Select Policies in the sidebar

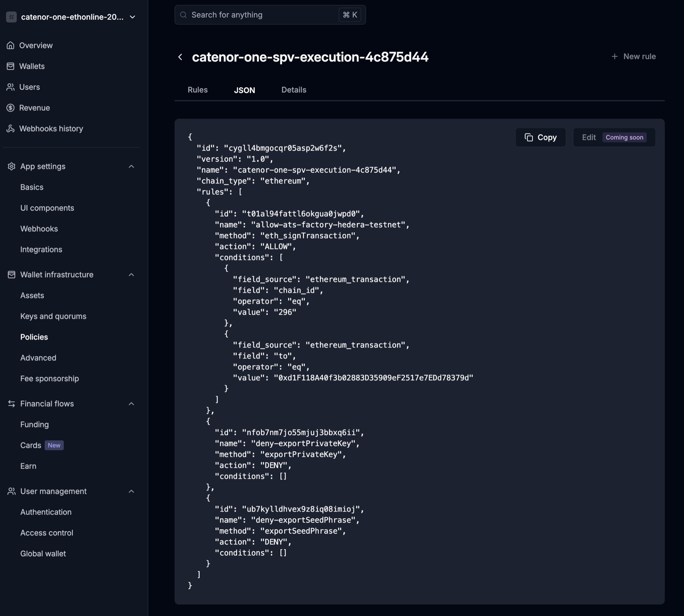coord(34,337)
